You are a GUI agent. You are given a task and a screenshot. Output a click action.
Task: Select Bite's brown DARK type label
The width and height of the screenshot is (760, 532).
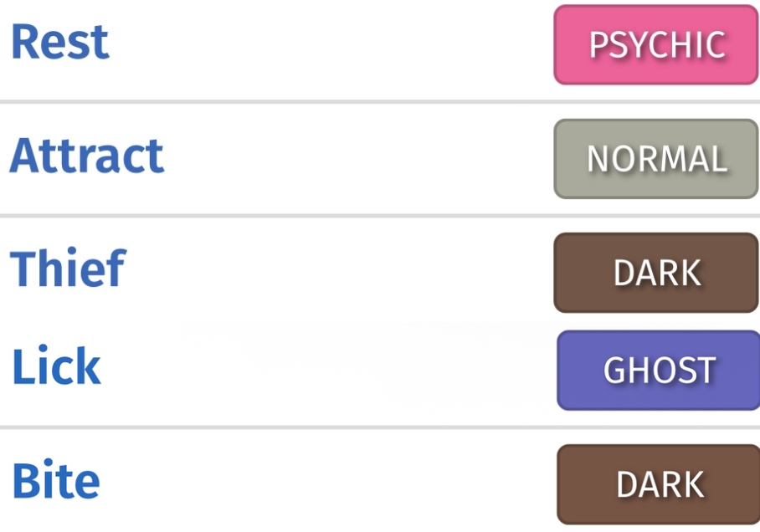[659, 484]
